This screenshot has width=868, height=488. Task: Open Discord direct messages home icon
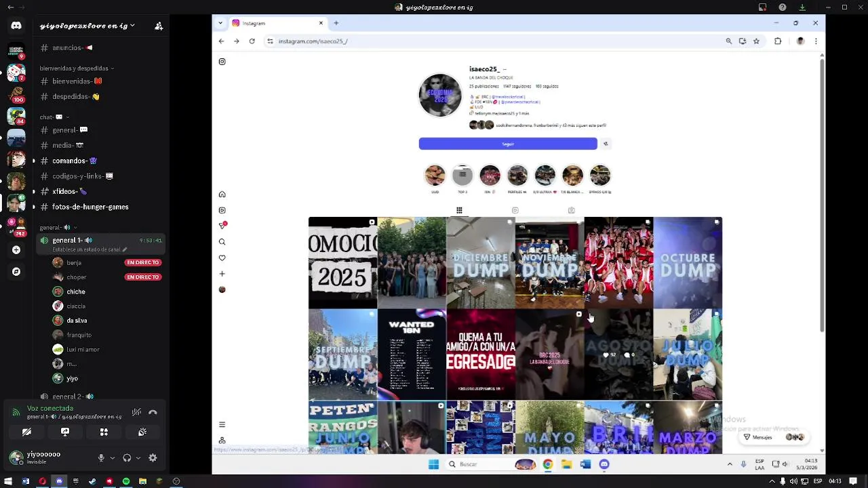coord(16,26)
